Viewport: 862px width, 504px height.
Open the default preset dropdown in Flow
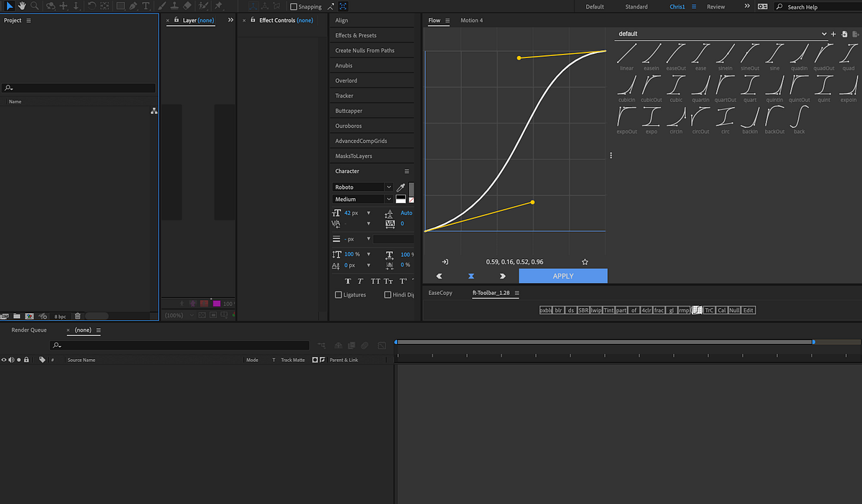[x=824, y=33]
